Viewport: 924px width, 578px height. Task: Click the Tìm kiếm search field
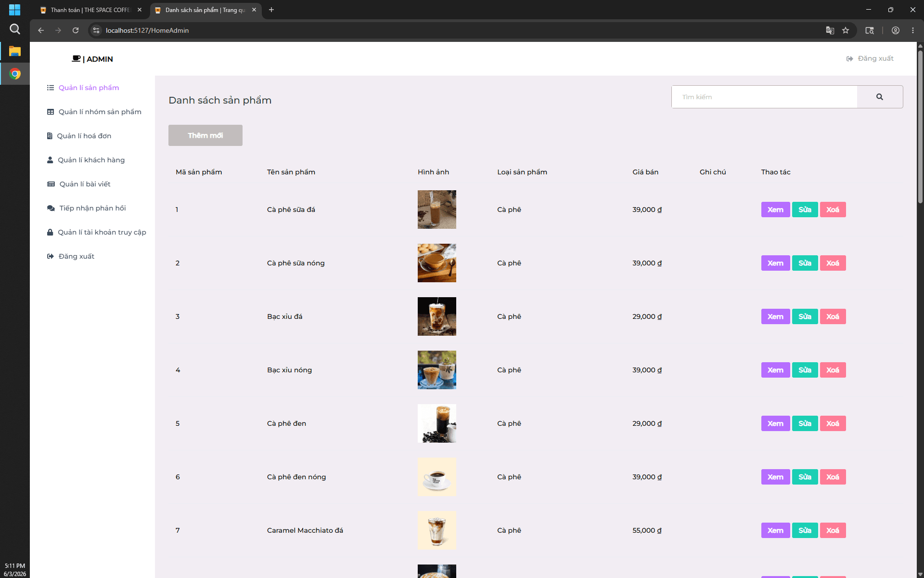point(764,97)
